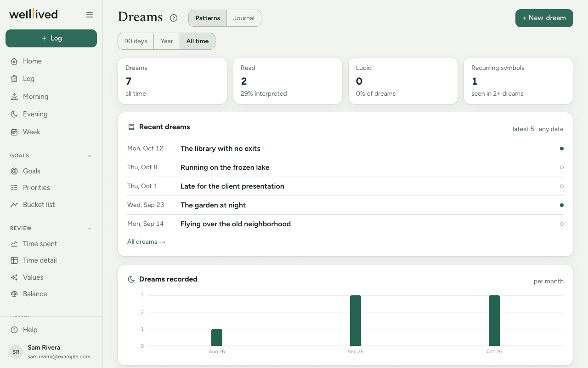Screen dimensions: 588x368
Task: Click the Recurring symbols stat card
Action: point(518,80)
